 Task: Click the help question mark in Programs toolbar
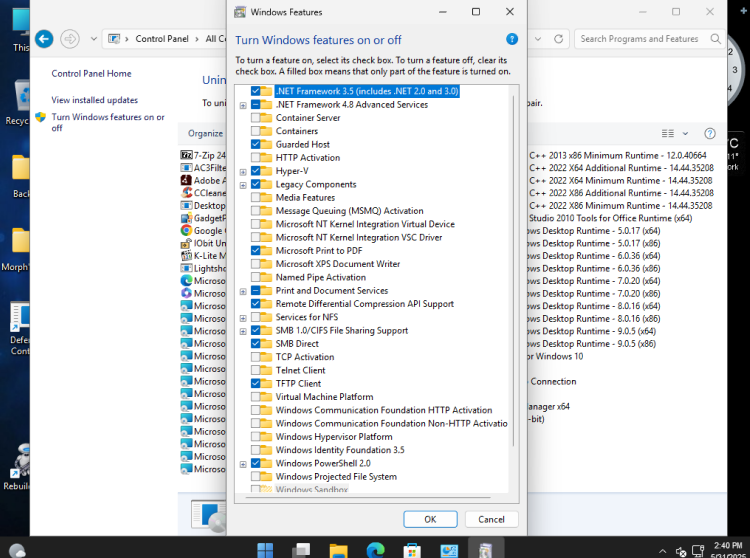pos(710,133)
